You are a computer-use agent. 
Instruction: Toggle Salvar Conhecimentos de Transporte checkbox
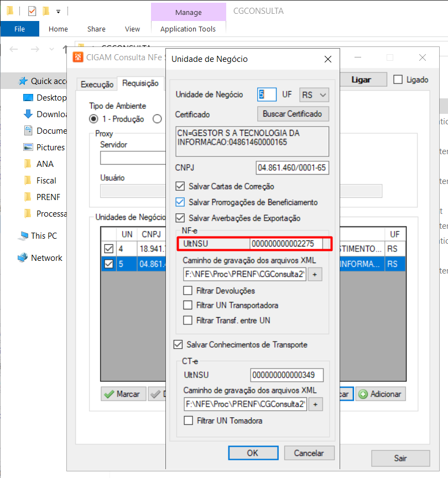(x=178, y=344)
